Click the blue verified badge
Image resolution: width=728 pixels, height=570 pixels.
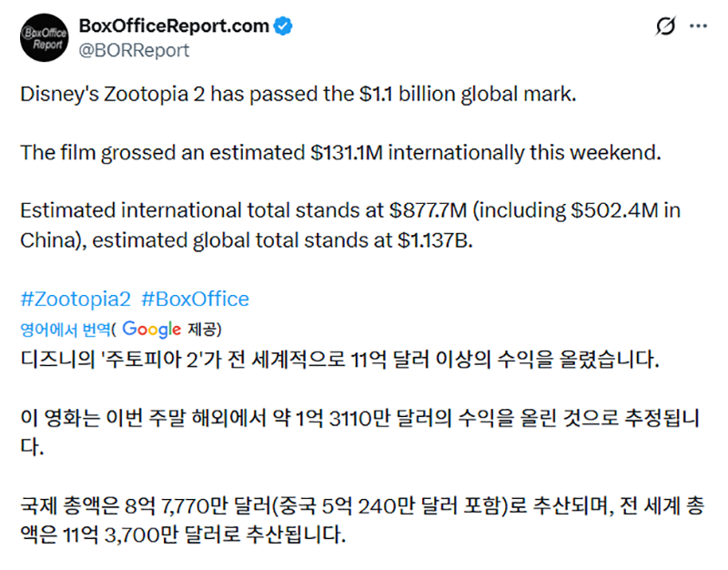284,25
